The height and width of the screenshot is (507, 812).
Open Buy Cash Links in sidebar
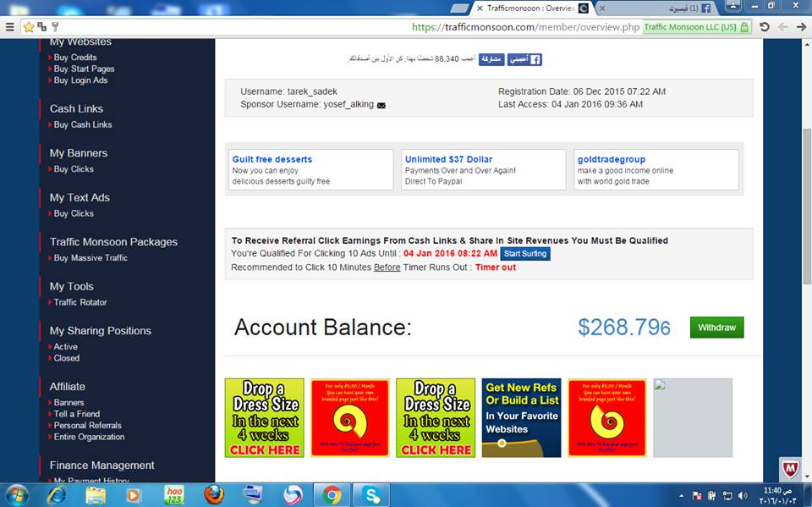[83, 125]
